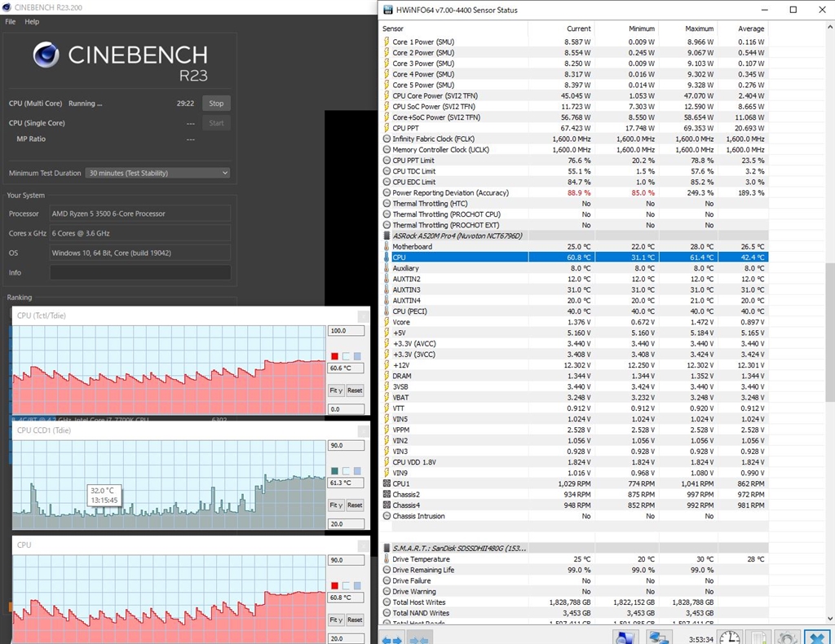835x644 pixels.
Task: Stop the CPU Multi Core test
Action: [x=216, y=104]
